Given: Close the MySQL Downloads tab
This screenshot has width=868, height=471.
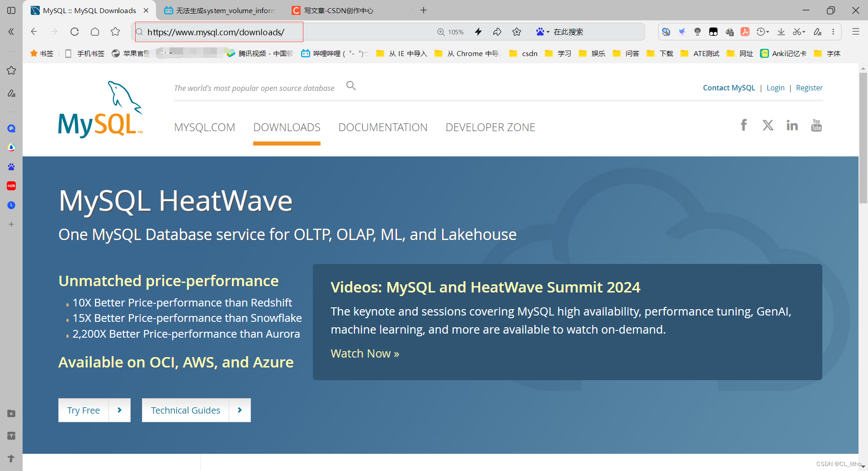Looking at the screenshot, I should pyautogui.click(x=146, y=10).
